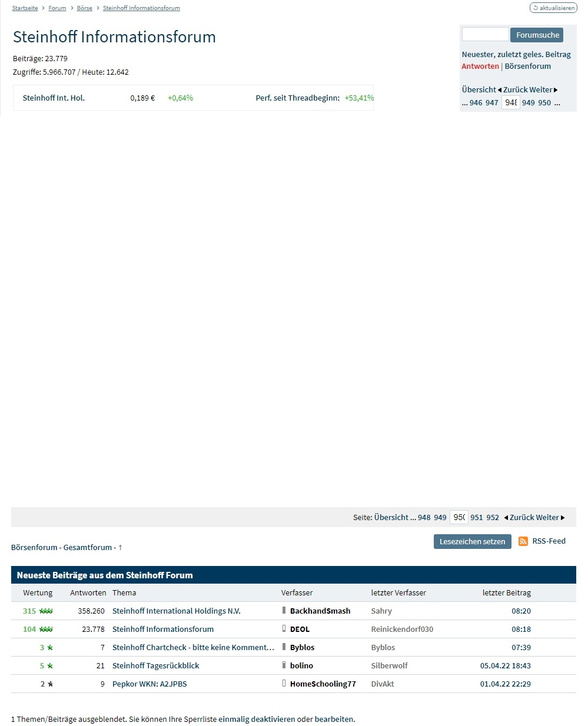Open the Börsenforum - Gesamtforum link
The height and width of the screenshot is (726, 588).
pyautogui.click(x=61, y=548)
